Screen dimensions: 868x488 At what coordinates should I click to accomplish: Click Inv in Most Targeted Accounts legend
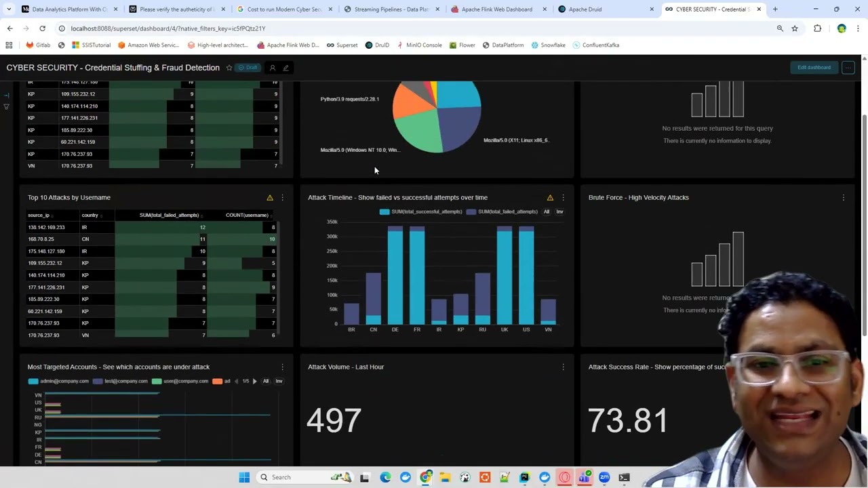[x=279, y=381]
